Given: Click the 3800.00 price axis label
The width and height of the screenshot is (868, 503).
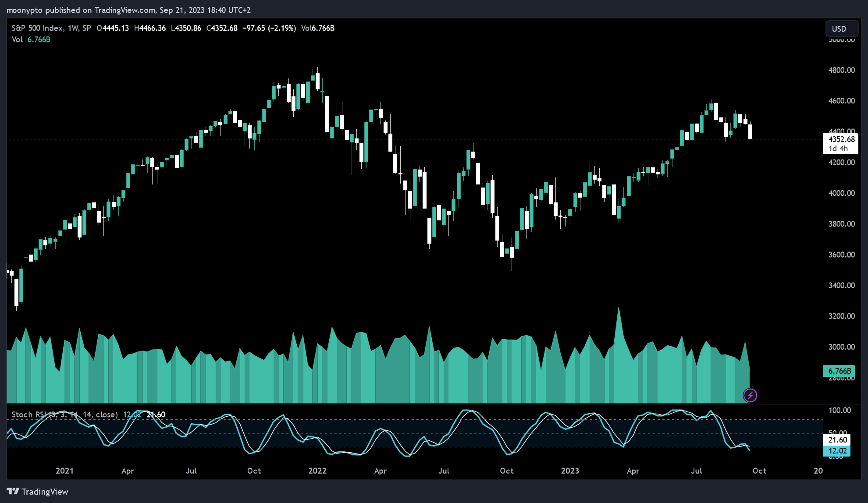Looking at the screenshot, I should 841,224.
